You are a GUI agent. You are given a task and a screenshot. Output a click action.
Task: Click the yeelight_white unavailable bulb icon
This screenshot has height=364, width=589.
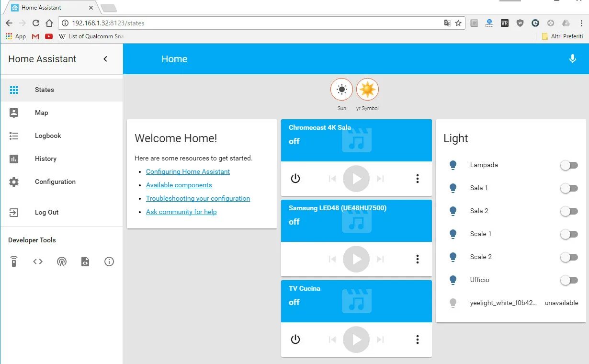(453, 303)
